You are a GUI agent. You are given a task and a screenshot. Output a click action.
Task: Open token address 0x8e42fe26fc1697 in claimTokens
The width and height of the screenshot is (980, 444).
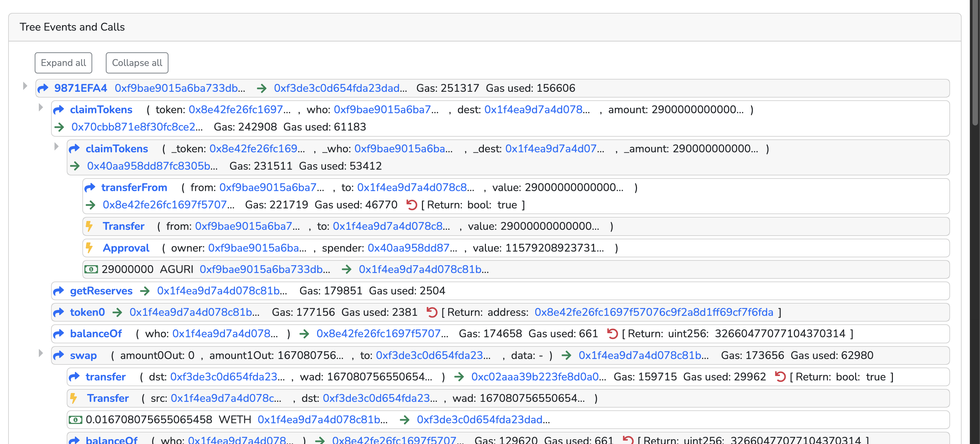(x=240, y=109)
